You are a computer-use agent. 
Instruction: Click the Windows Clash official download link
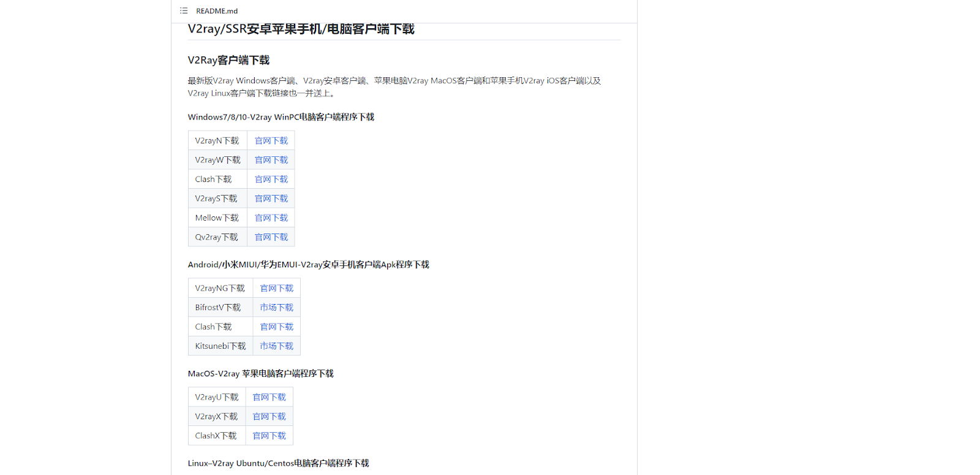click(271, 180)
